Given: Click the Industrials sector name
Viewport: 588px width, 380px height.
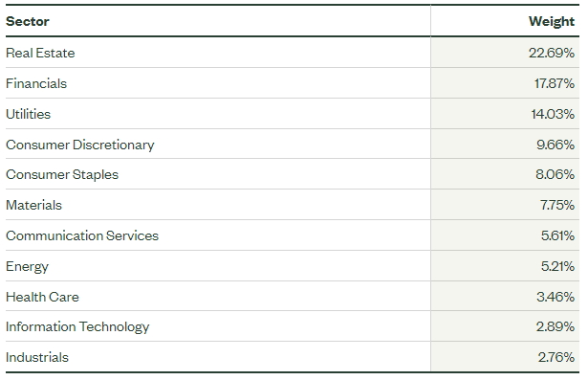Looking at the screenshot, I should pyautogui.click(x=37, y=357).
